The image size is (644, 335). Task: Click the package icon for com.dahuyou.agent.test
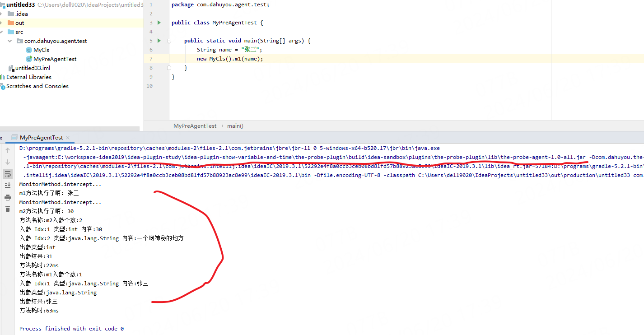click(x=20, y=41)
